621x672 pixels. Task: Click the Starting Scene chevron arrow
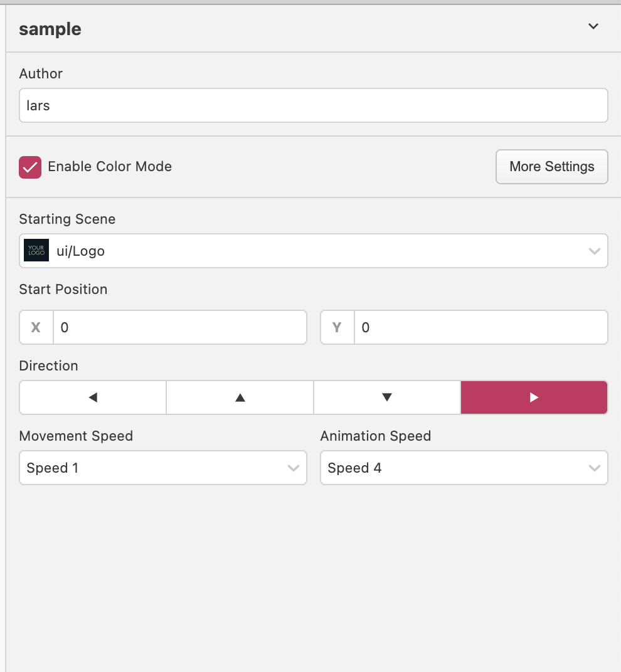point(595,251)
